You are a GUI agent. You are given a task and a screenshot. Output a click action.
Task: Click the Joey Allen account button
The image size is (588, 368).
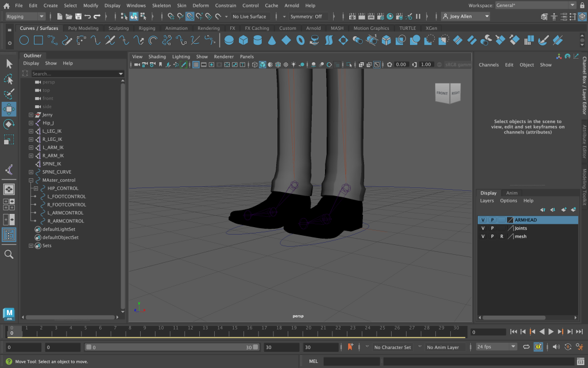tap(465, 17)
